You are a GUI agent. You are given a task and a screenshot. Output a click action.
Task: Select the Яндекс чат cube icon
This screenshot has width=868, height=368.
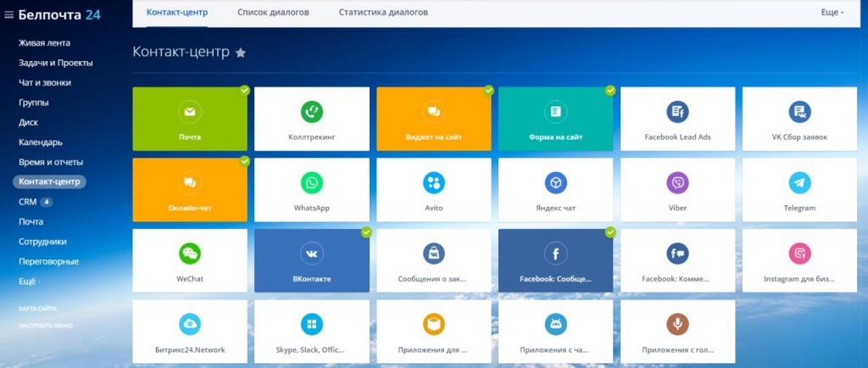[555, 182]
